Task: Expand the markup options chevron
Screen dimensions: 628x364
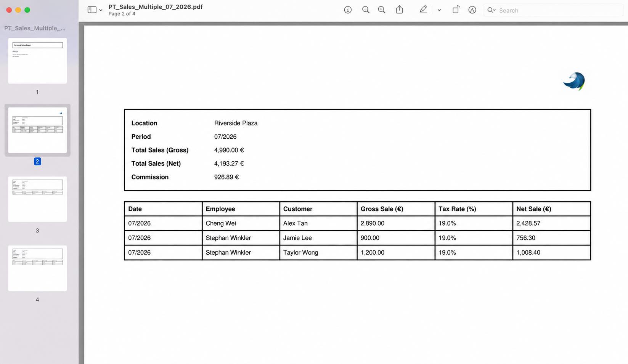Action: point(439,10)
